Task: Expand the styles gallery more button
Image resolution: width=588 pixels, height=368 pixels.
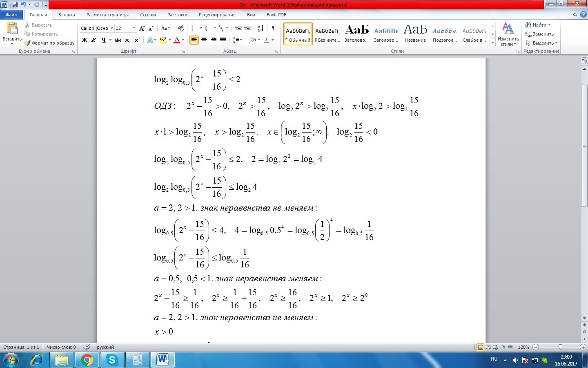Action: (493, 43)
